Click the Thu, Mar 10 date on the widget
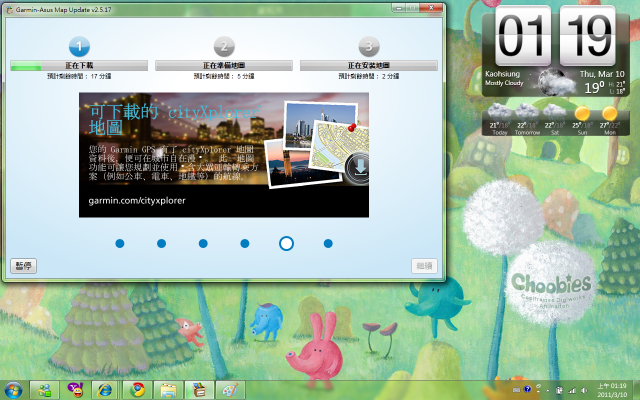Image resolution: width=640 pixels, height=400 pixels. tap(602, 74)
